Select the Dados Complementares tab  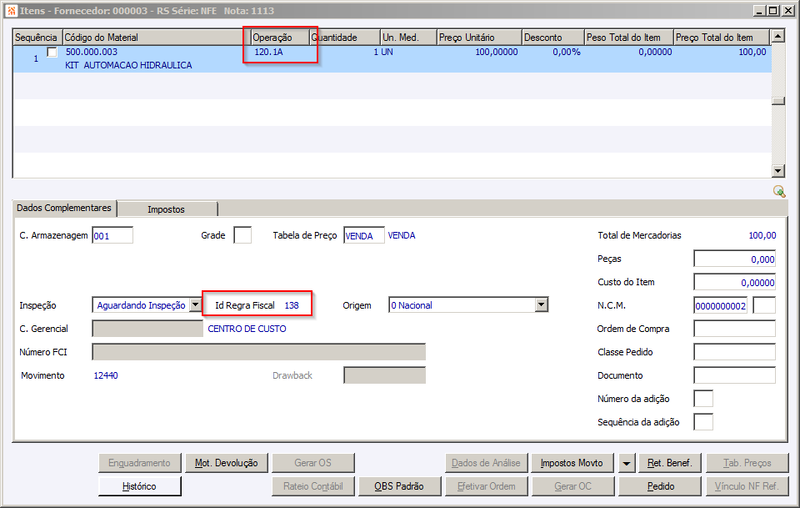(64, 208)
